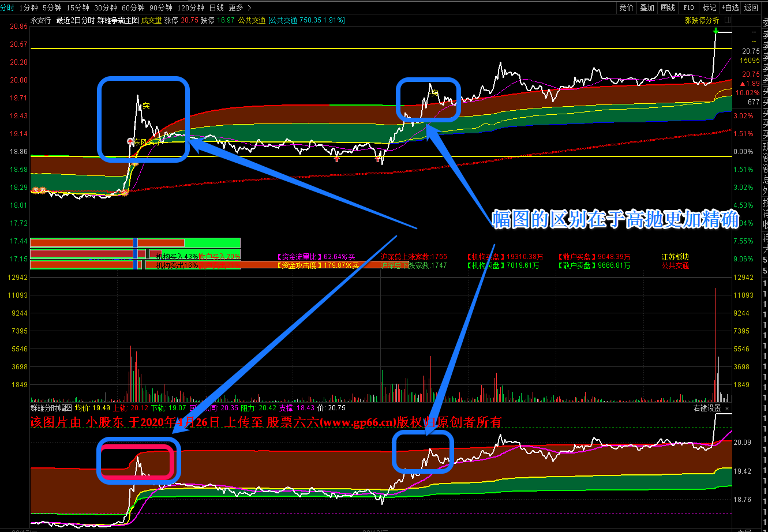Click the 标记 mark button
The width and height of the screenshot is (768, 532).
point(709,8)
